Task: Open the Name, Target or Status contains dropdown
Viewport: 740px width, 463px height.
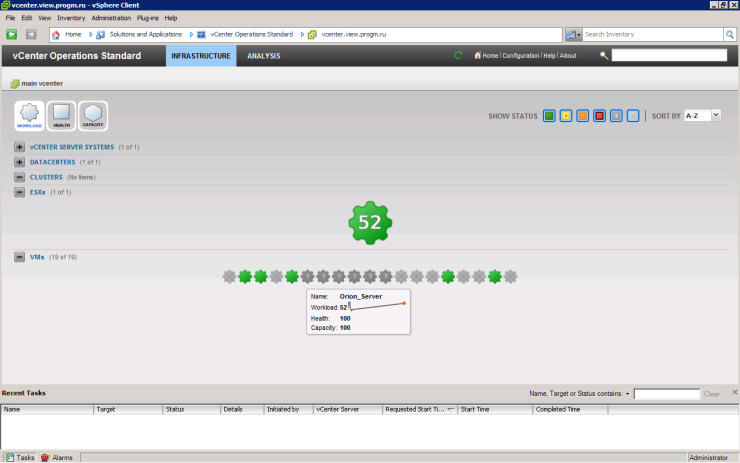Action: [627, 394]
